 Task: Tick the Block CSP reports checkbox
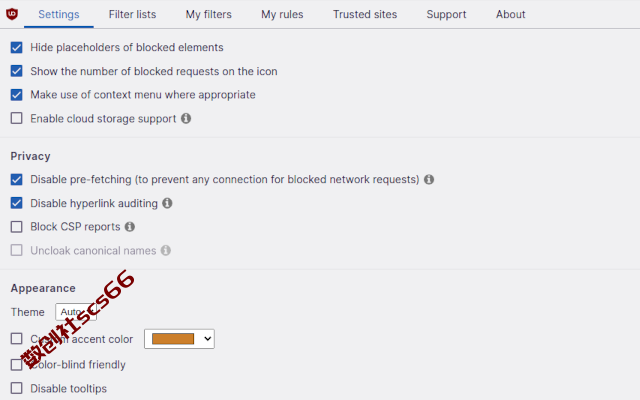pyautogui.click(x=16, y=227)
